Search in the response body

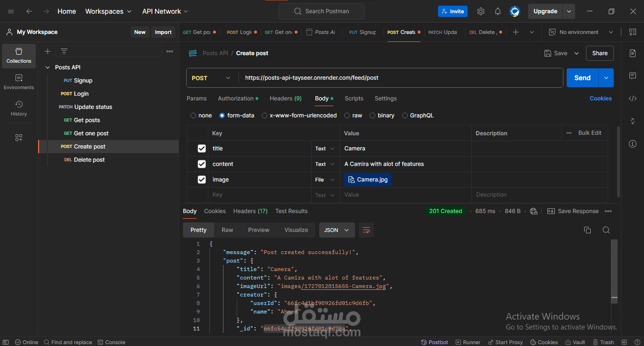[x=606, y=230]
